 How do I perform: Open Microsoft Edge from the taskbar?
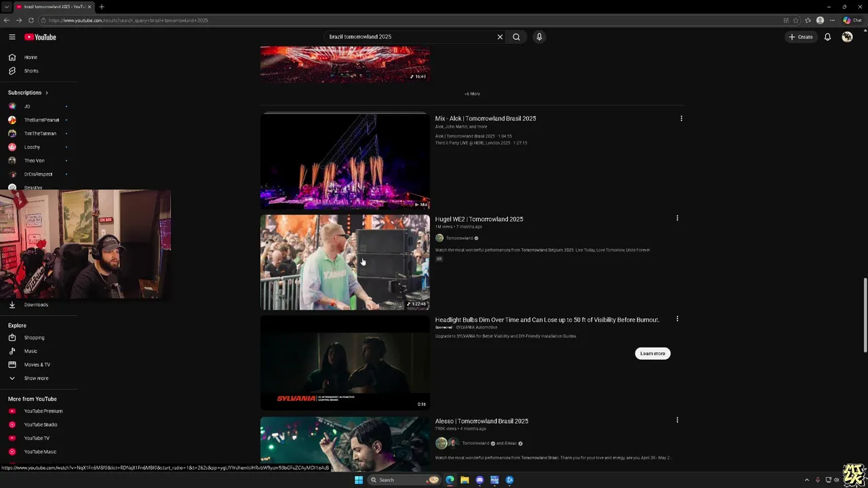click(x=450, y=480)
